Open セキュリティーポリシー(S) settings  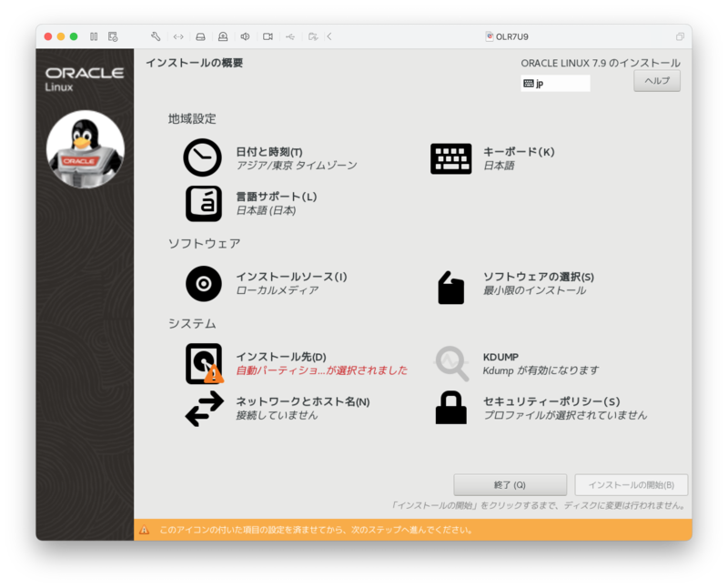point(551,401)
